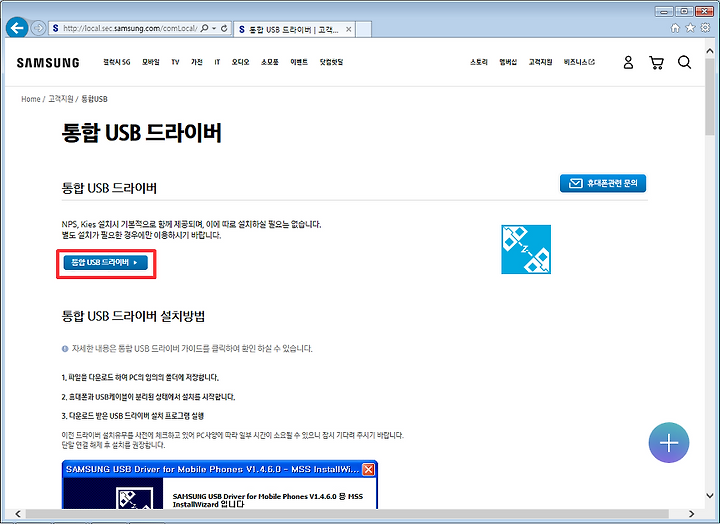
Task: Click the NPS, Kies 설치시 description text
Action: pyautogui.click(x=191, y=230)
